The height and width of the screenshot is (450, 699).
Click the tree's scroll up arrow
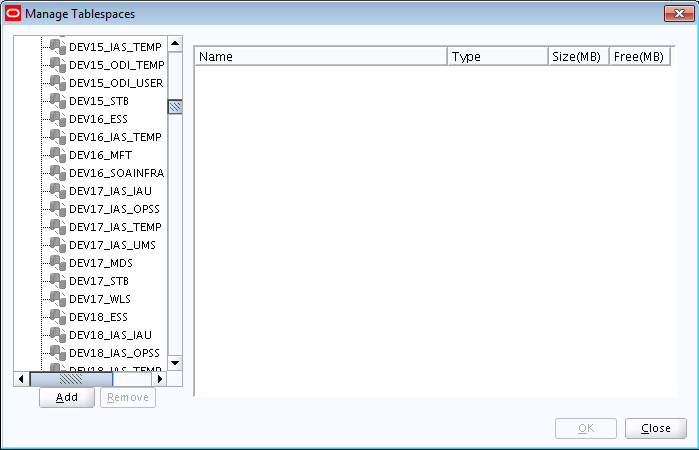pos(175,44)
